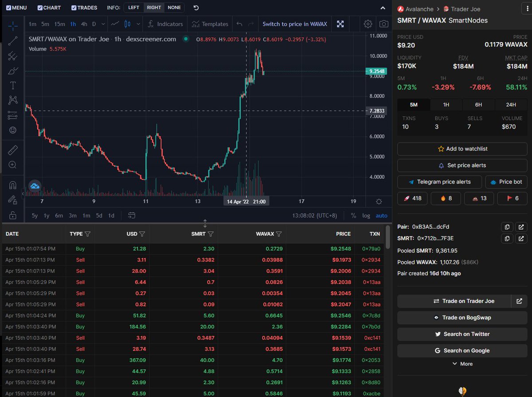The width and height of the screenshot is (532, 397).
Task: Select the 4h chart timeframe
Action: 84,24
